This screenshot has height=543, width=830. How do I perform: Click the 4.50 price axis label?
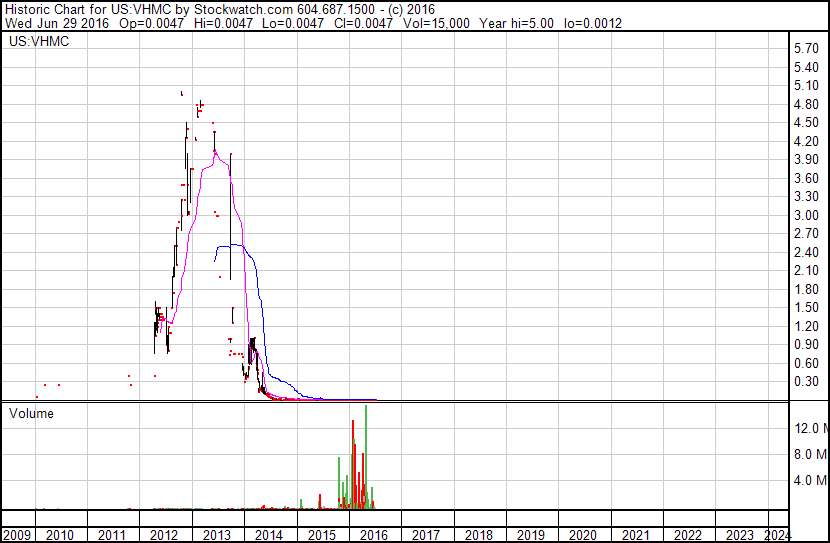(x=806, y=122)
